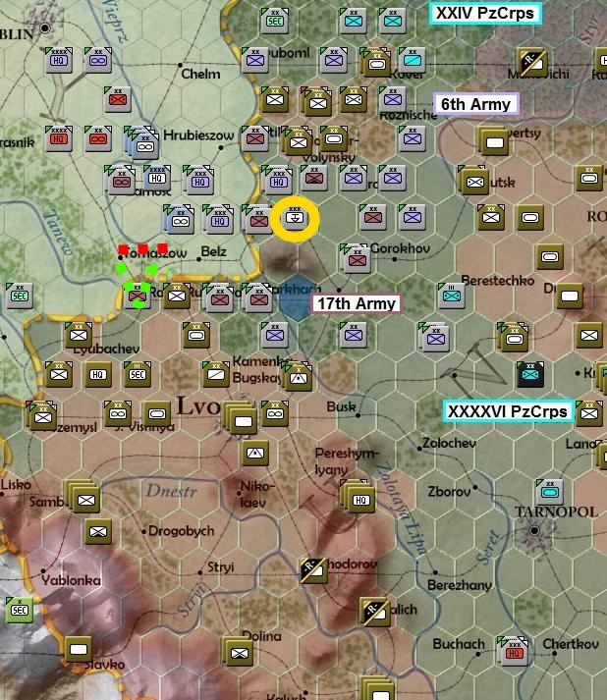Click the XXIV PzCrps label
607x700 pixels.
point(485,13)
